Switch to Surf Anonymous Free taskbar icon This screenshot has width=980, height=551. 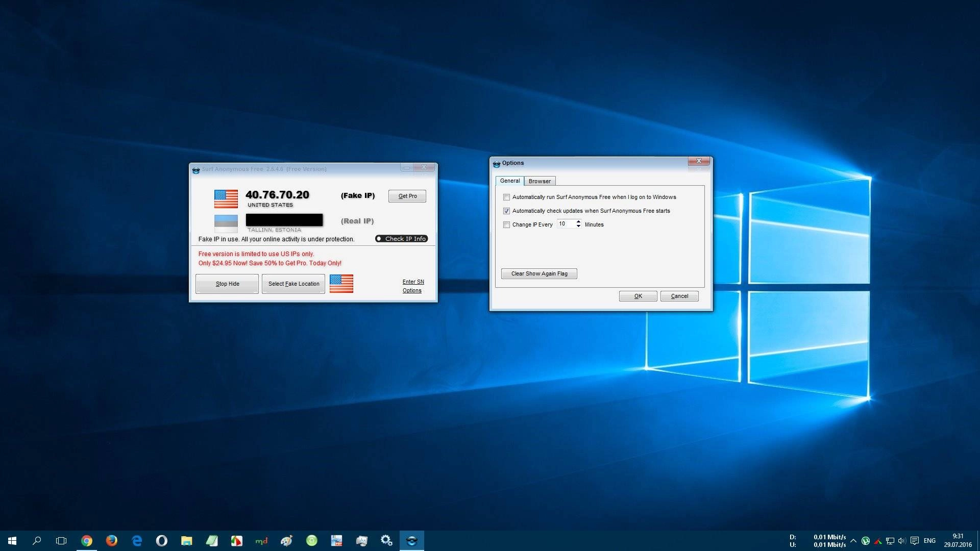point(411,541)
